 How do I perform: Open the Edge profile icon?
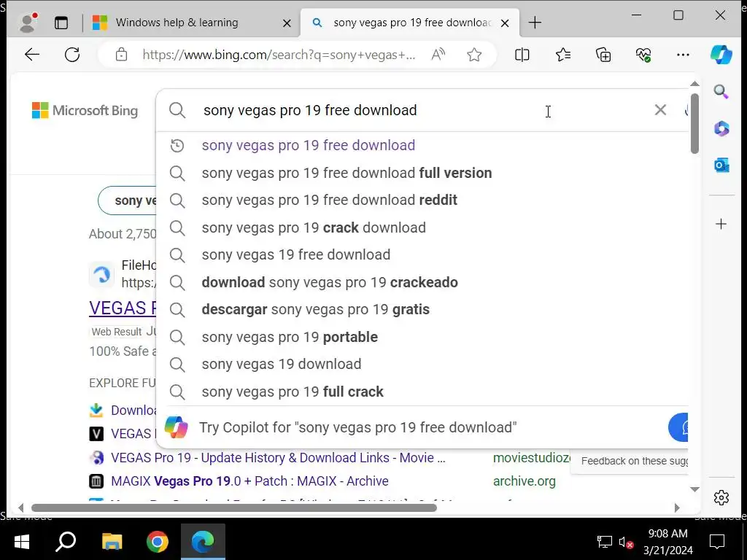click(x=28, y=23)
